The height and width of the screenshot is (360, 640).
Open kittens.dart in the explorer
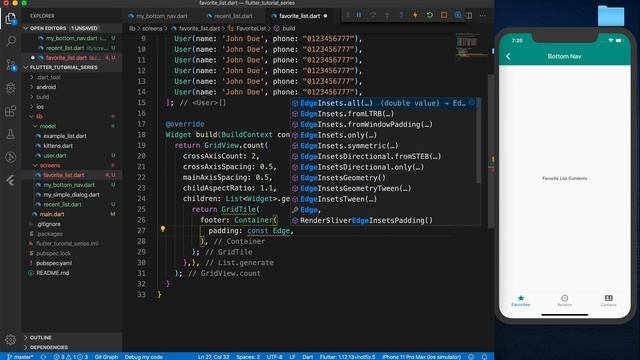coord(58,146)
